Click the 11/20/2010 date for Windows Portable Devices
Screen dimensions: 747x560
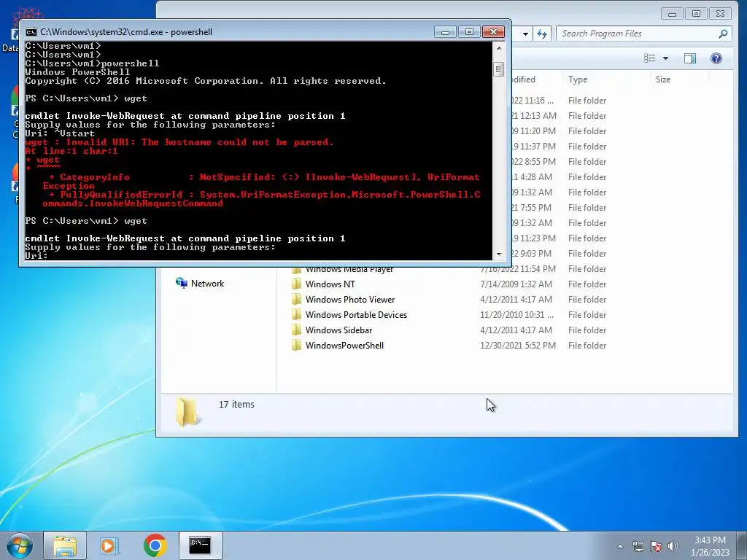pyautogui.click(x=516, y=315)
